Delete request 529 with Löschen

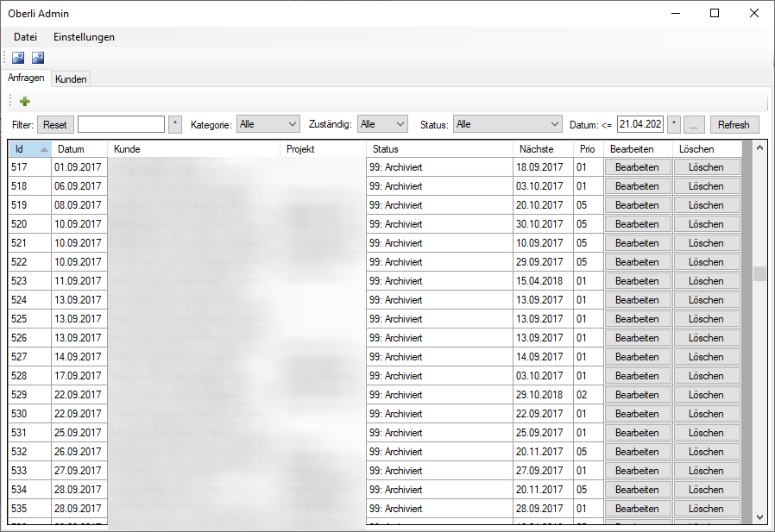tap(707, 395)
